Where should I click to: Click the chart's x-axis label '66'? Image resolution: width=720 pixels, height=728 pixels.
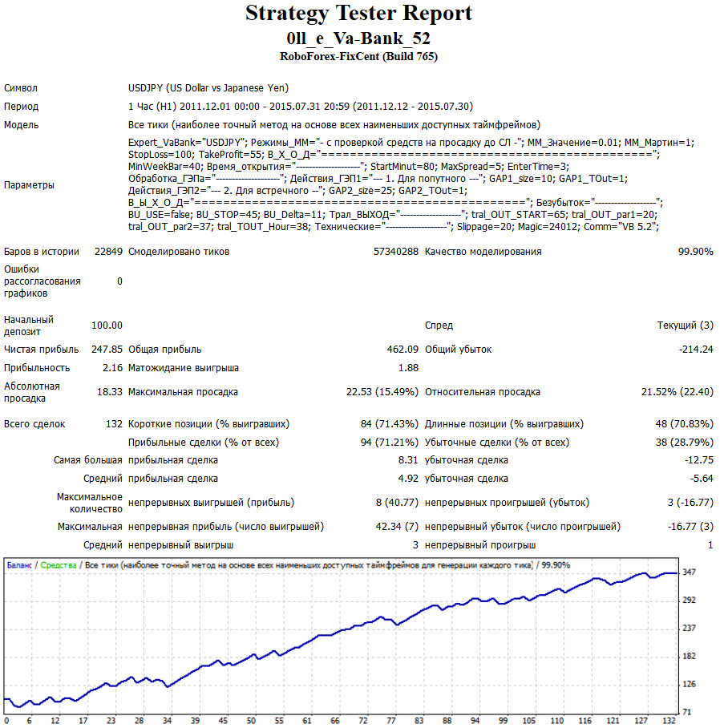334,721
